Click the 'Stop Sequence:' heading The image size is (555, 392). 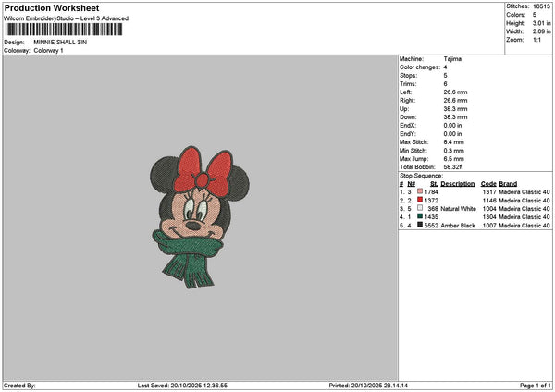click(x=421, y=176)
